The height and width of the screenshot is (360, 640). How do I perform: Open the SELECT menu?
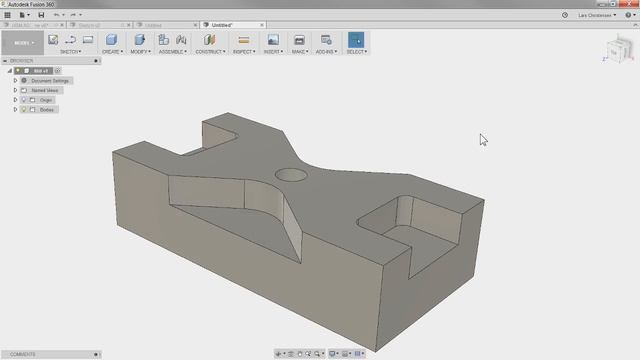[357, 52]
